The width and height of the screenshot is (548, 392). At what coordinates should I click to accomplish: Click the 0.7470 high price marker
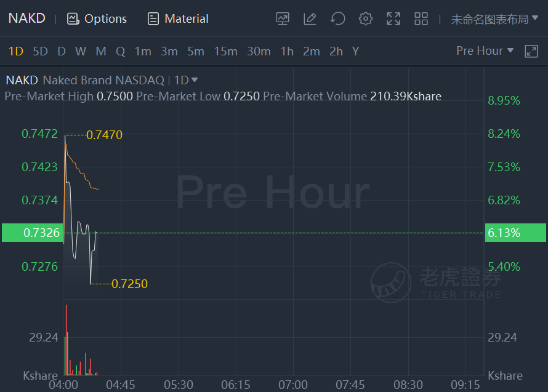(x=104, y=135)
